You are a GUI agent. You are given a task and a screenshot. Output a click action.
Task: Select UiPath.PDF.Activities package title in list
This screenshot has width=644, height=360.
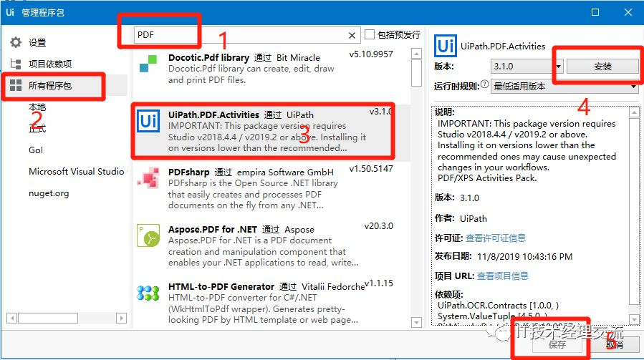click(213, 115)
